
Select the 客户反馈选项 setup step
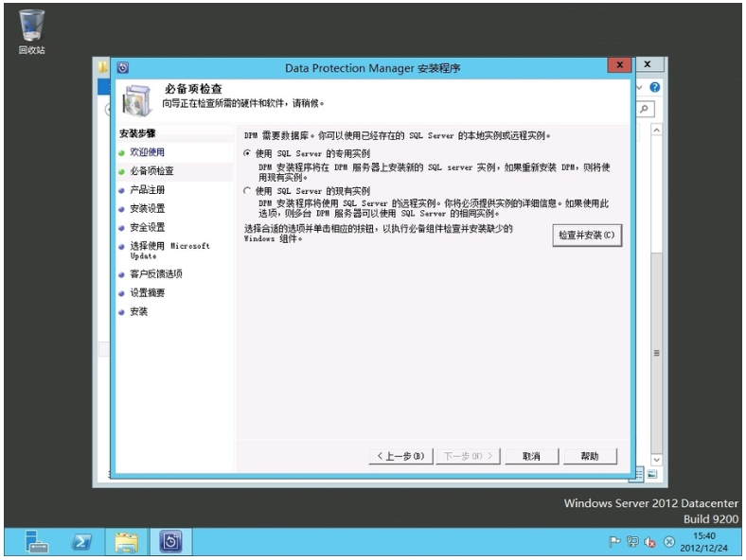pyautogui.click(x=156, y=273)
